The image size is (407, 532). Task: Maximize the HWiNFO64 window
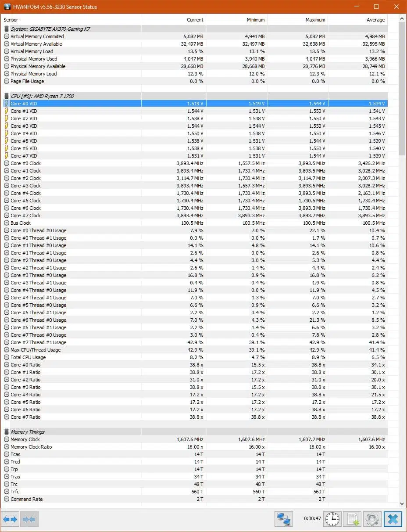(376, 7)
